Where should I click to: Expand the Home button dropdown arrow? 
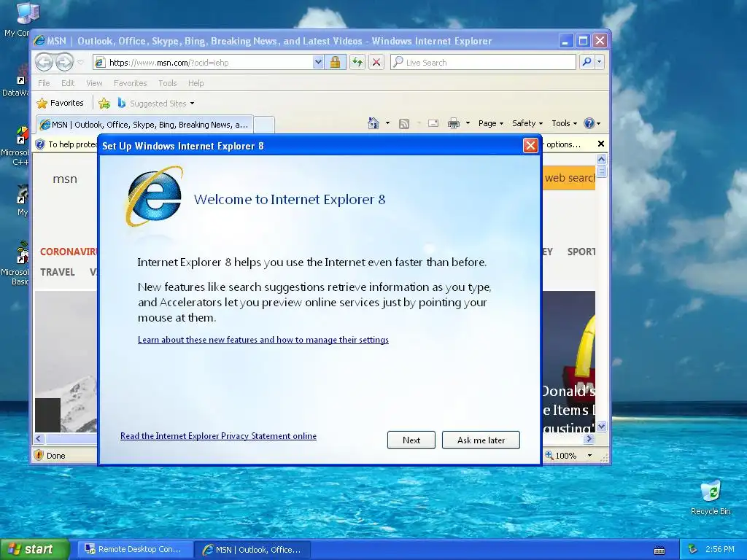tap(387, 123)
